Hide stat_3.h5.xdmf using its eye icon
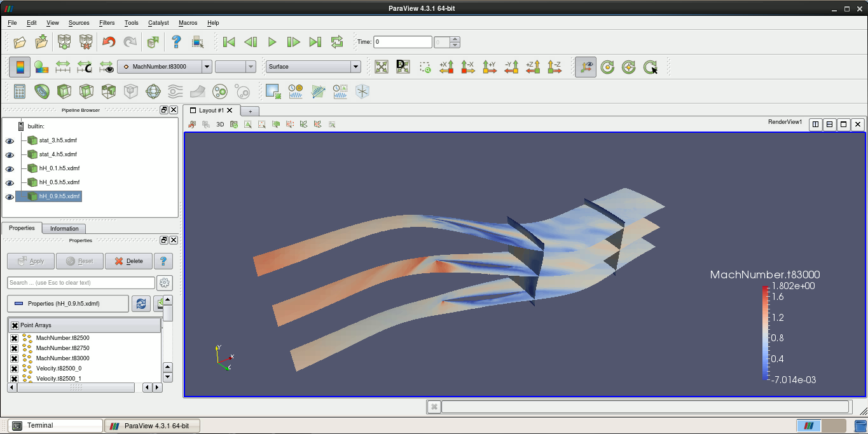Image resolution: width=868 pixels, height=434 pixels. [x=10, y=141]
